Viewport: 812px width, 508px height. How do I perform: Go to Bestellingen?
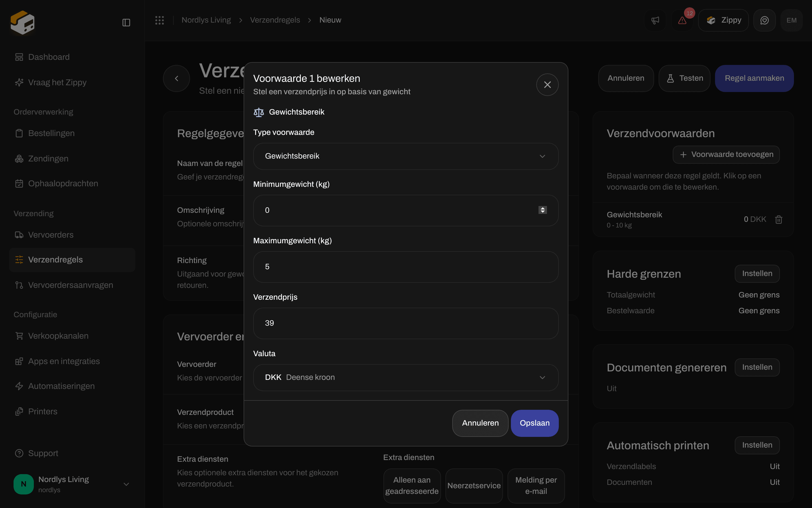72,133
